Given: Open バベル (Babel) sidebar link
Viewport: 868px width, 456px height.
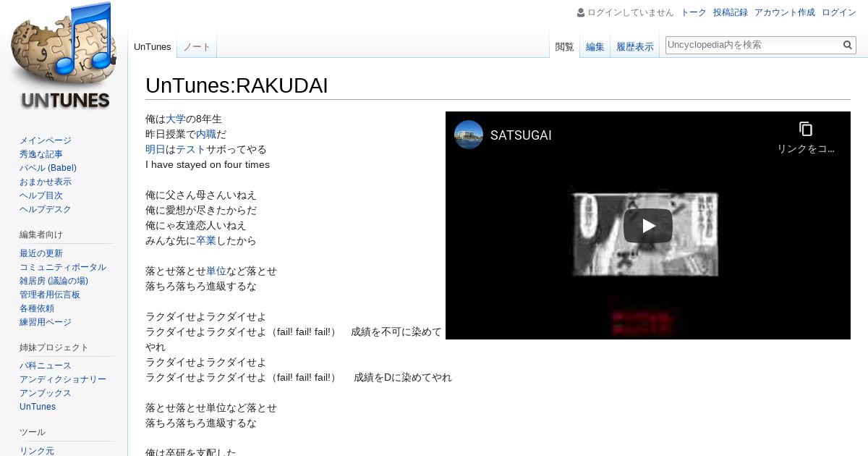Looking at the screenshot, I should click(48, 168).
